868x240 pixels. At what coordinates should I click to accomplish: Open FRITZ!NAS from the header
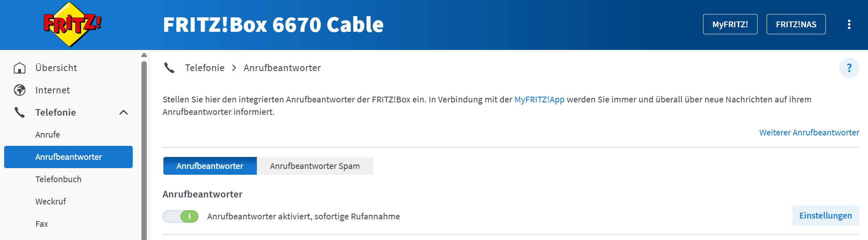[796, 24]
